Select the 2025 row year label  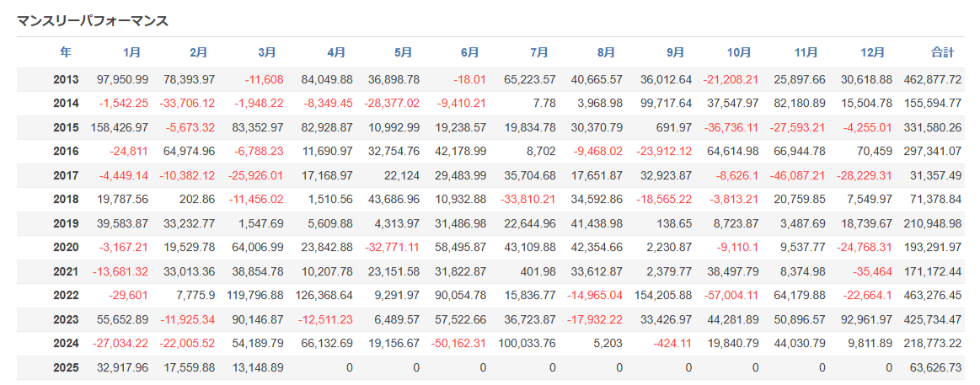66,368
